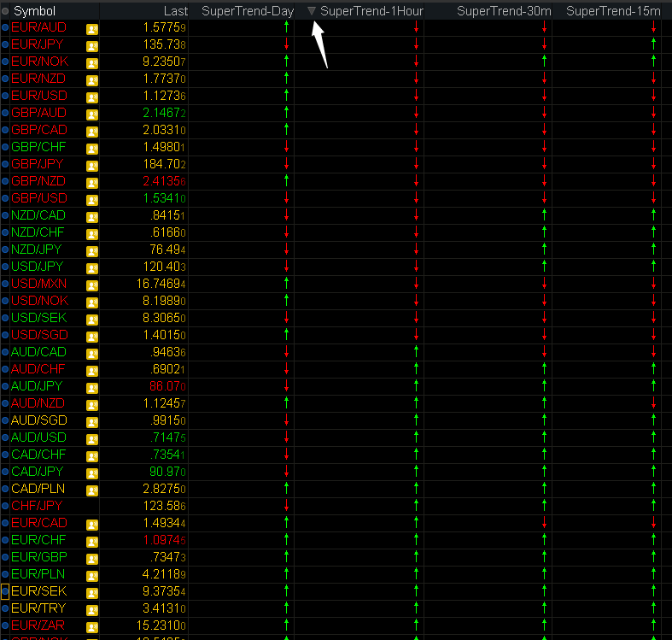Click the last price 16.74694

click(161, 284)
